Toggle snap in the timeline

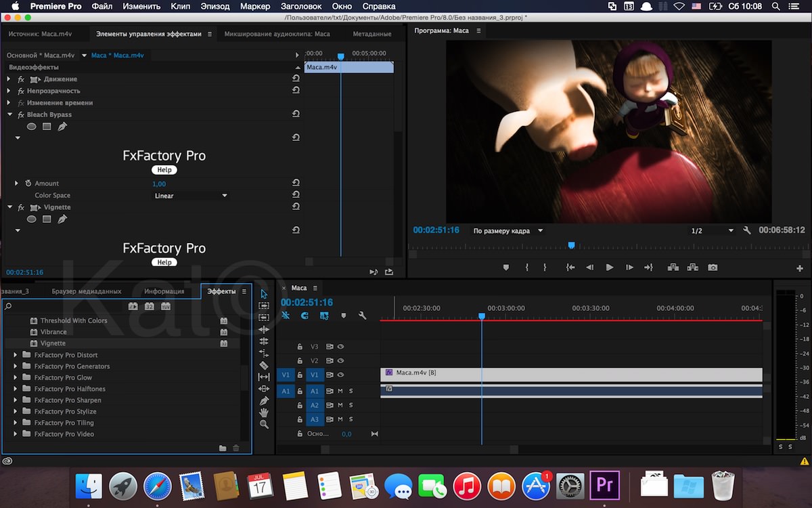[x=304, y=316]
